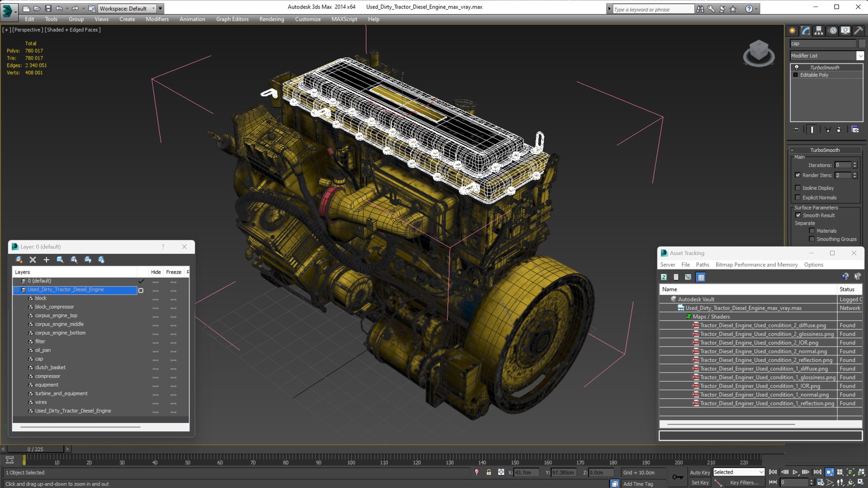Enable Separate by Materials checkbox
This screenshot has width=868, height=488.
[812, 231]
